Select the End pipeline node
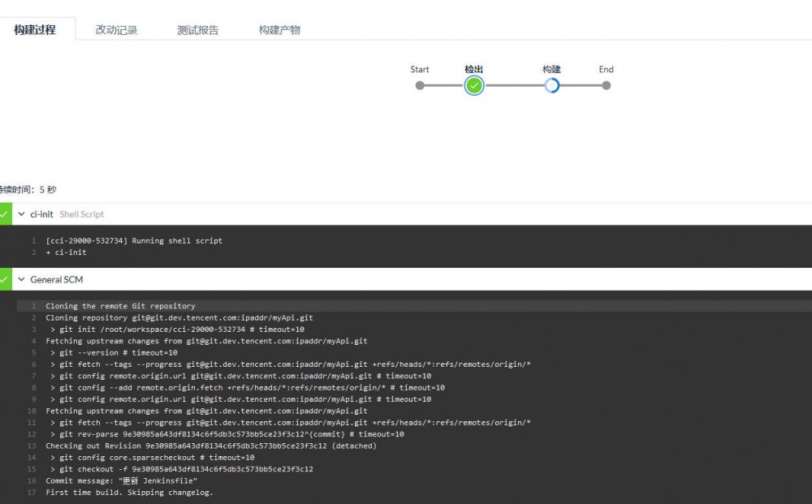 click(606, 84)
